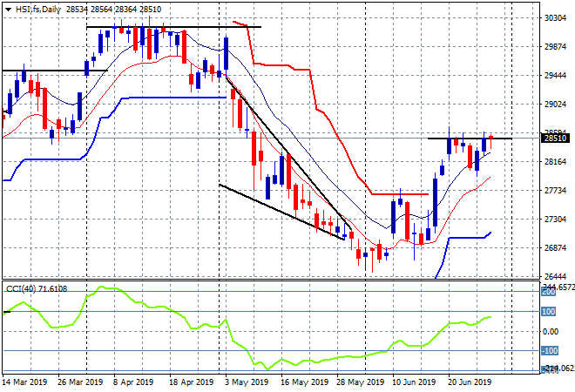Click the 14 Mar 2019 date label

[x=25, y=382]
